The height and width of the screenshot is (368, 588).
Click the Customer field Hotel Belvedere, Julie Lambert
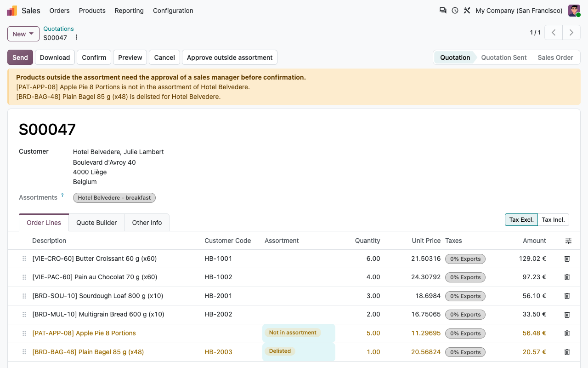coord(119,152)
